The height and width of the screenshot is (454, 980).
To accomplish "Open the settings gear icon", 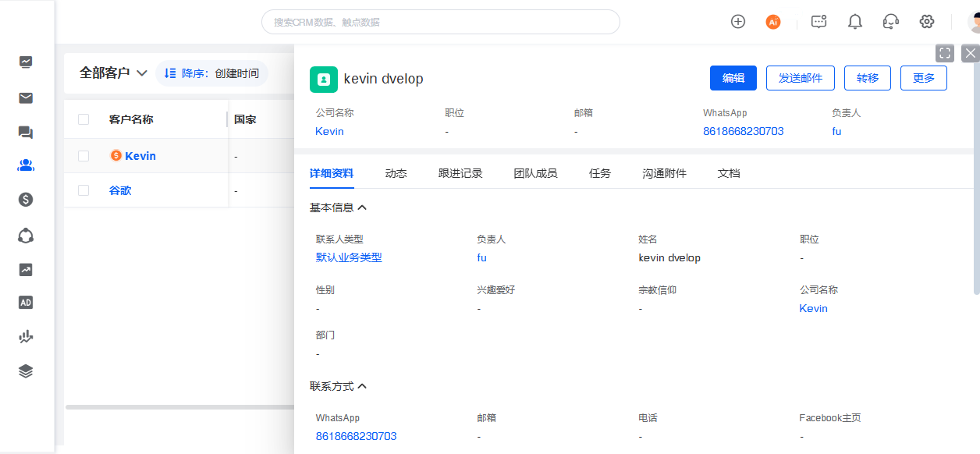I will point(927,22).
